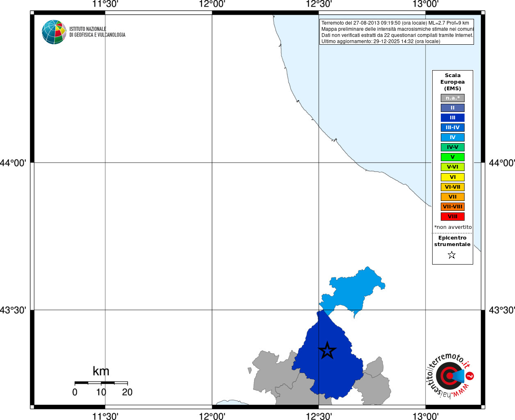Click the INGV globe logo
Image resolution: width=515 pixels, height=420 pixels.
click(54, 32)
